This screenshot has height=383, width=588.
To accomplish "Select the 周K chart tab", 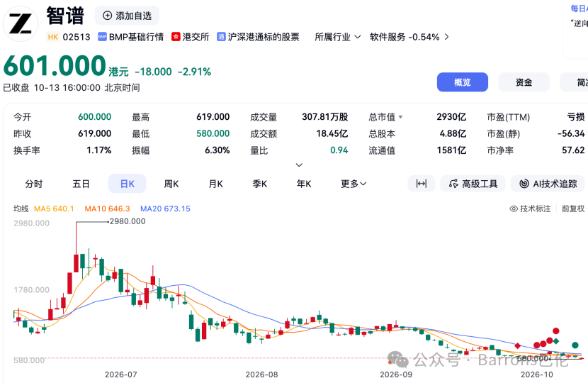I will coord(171,184).
